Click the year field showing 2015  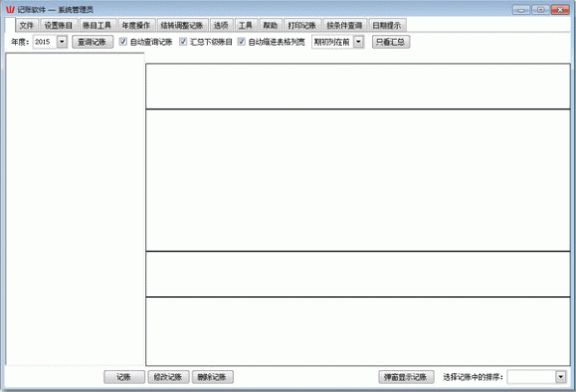tap(45, 42)
